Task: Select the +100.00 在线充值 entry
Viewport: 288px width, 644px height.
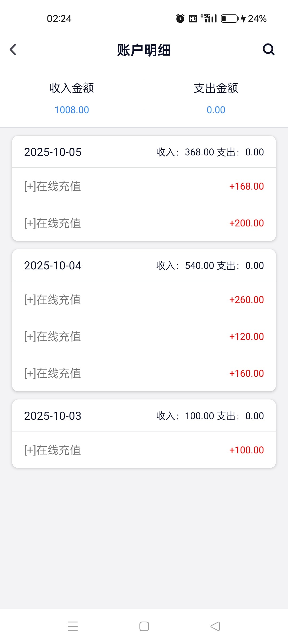Action: 144,450
